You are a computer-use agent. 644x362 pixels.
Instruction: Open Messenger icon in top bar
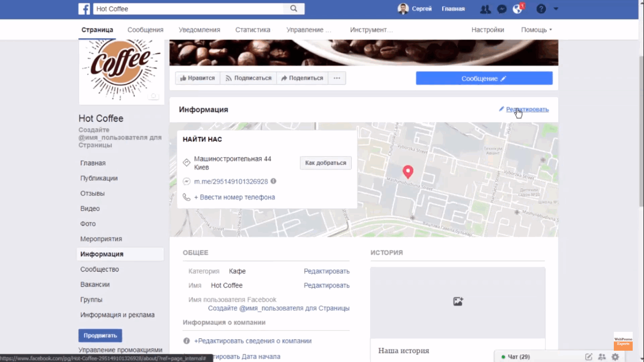click(502, 9)
